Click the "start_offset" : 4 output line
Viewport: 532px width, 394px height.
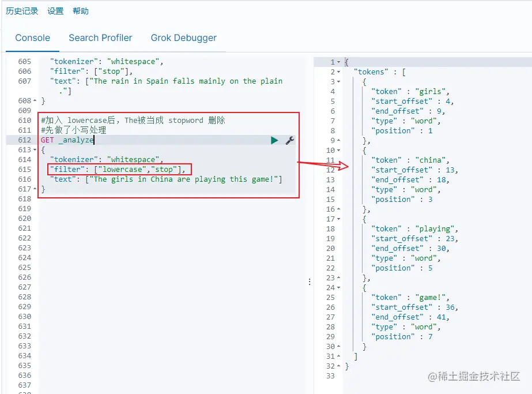(412, 101)
